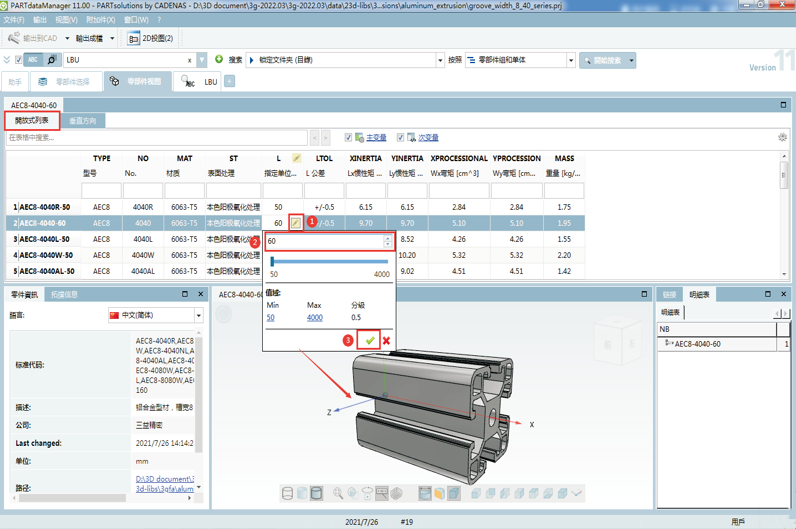Cancel value edit with red X
Screen dimensions: 796x529
(x=386, y=341)
